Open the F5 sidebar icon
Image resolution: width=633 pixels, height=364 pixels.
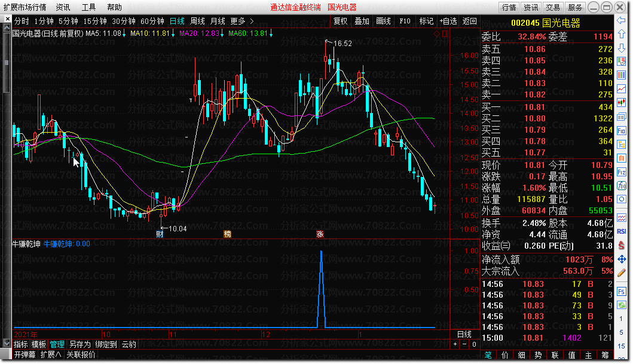coord(621,291)
